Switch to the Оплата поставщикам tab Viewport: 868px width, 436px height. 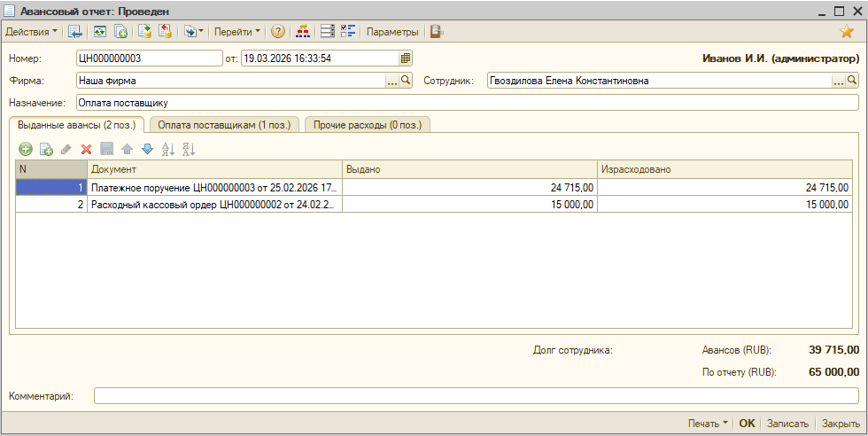pos(224,125)
